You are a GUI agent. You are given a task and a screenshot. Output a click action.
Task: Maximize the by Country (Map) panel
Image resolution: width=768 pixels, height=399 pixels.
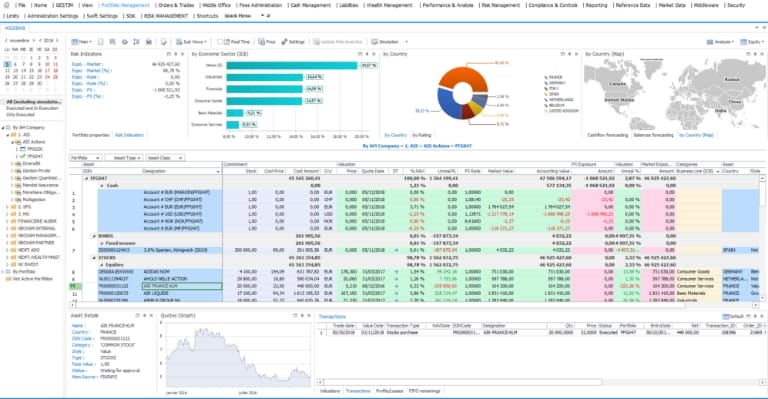(748, 54)
